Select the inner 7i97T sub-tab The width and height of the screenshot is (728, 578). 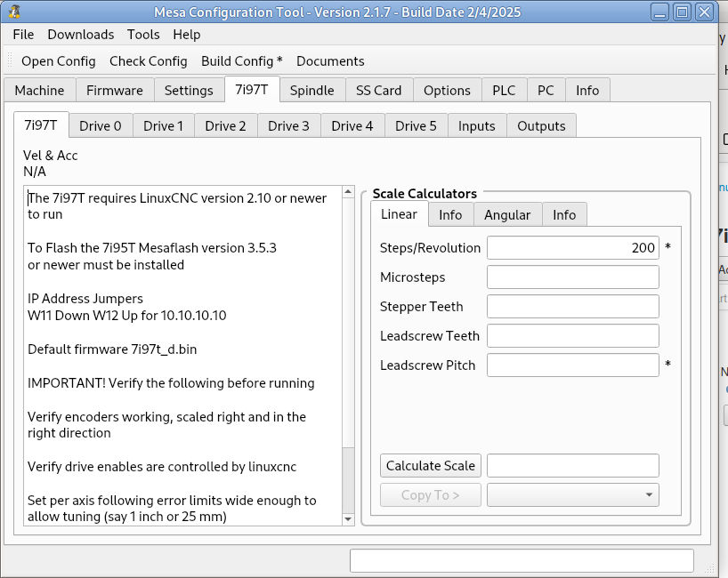point(41,124)
